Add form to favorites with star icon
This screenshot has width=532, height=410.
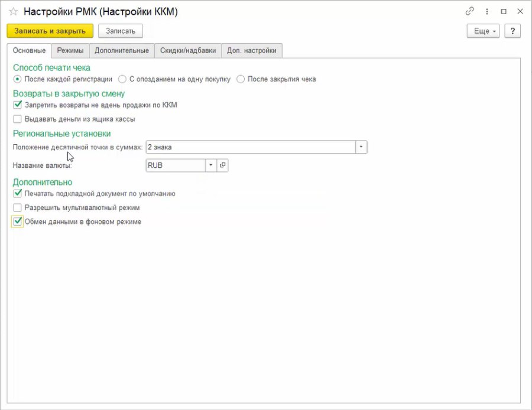[x=13, y=12]
